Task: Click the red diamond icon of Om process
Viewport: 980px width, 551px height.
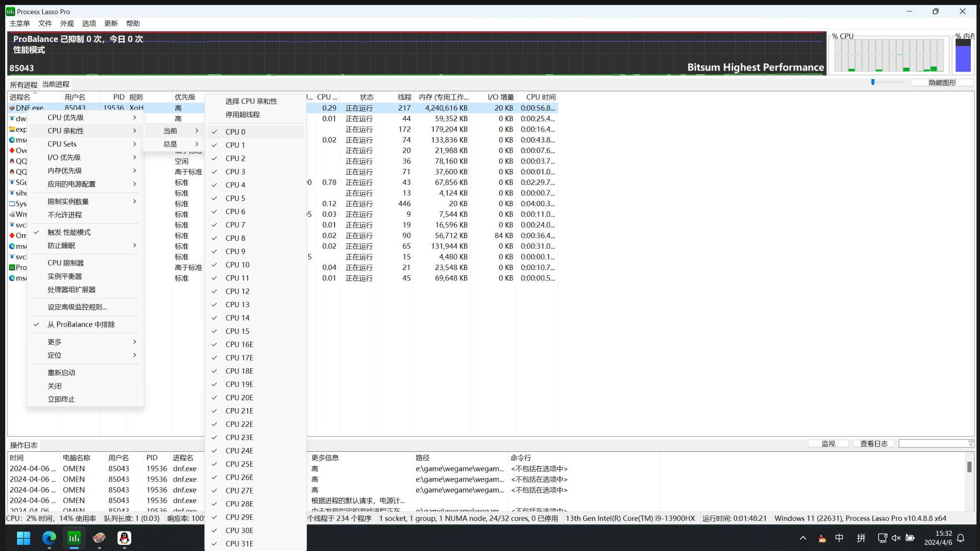Action: point(12,236)
